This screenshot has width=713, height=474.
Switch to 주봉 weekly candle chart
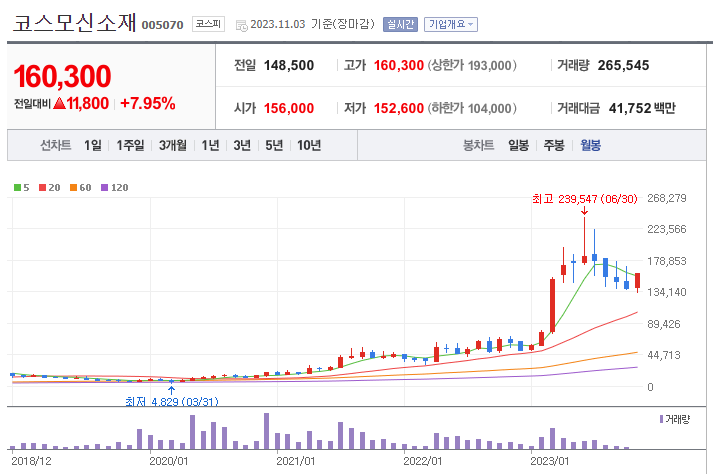point(554,146)
